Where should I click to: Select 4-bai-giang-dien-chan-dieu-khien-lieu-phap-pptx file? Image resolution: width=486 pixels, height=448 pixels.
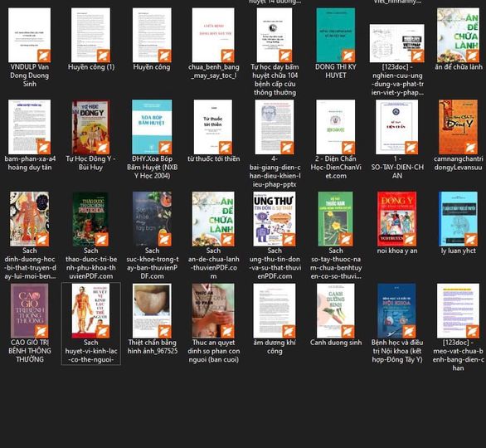coord(275,127)
